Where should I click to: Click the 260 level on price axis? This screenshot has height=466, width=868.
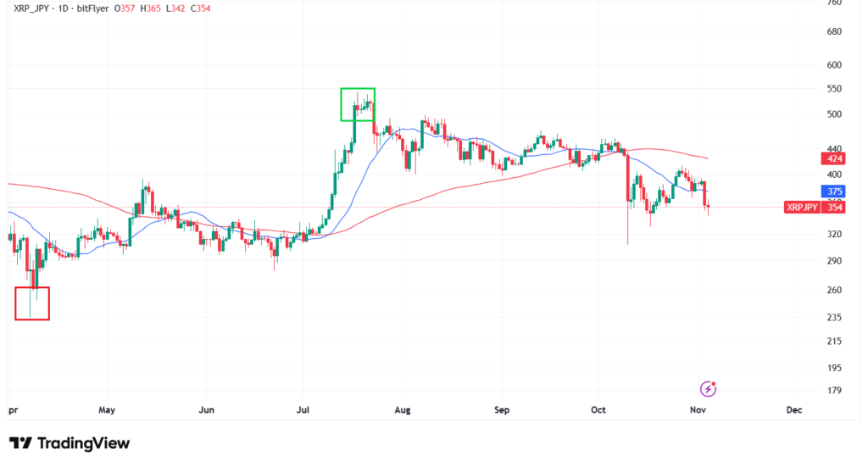(x=833, y=291)
